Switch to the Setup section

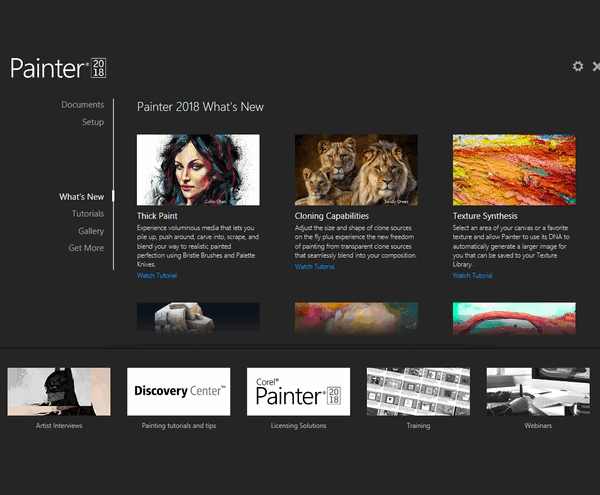click(93, 122)
